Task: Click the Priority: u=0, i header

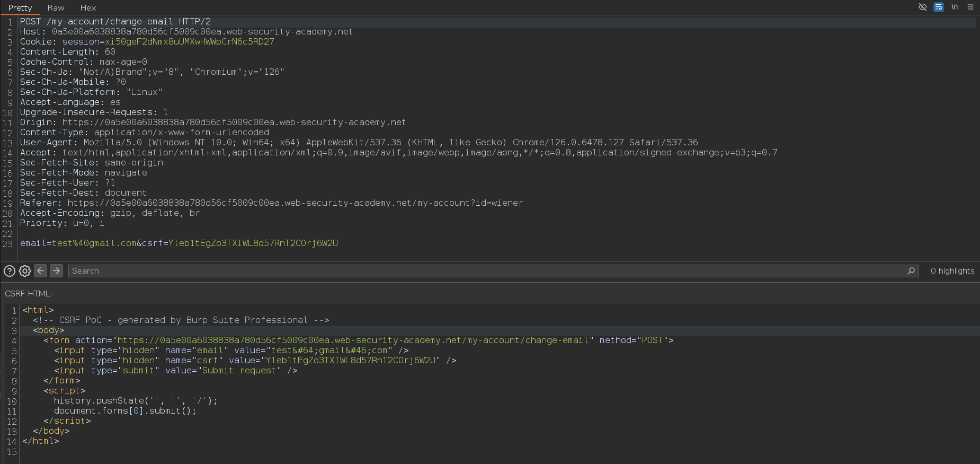Action: coord(62,223)
